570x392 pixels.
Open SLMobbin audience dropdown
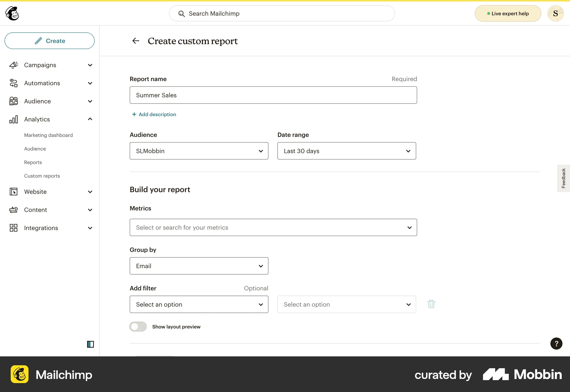click(x=199, y=151)
